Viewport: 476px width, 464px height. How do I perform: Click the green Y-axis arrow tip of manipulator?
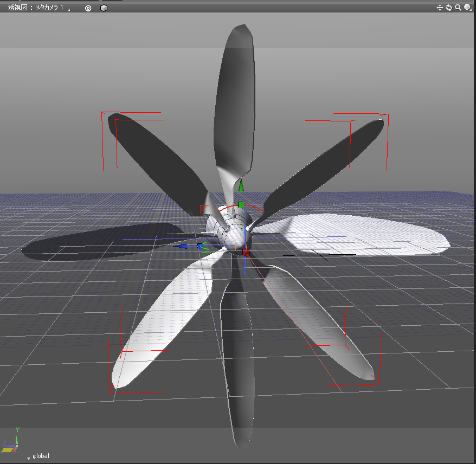click(241, 187)
